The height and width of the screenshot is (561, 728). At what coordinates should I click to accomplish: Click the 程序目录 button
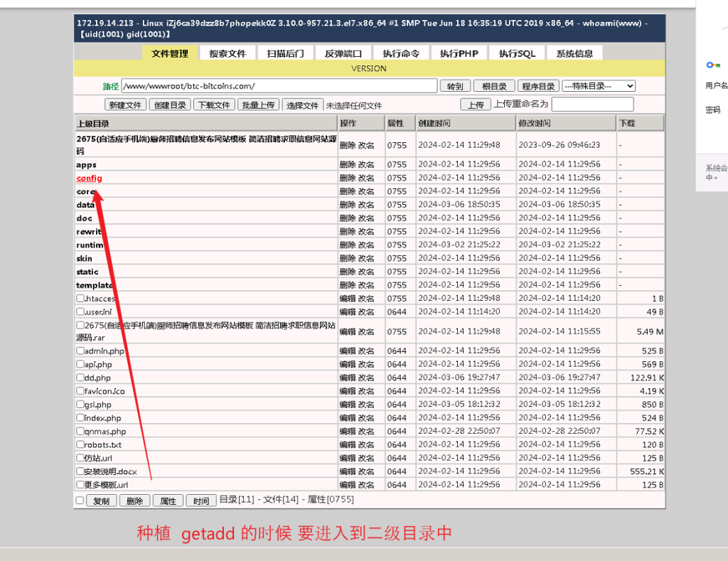(538, 86)
